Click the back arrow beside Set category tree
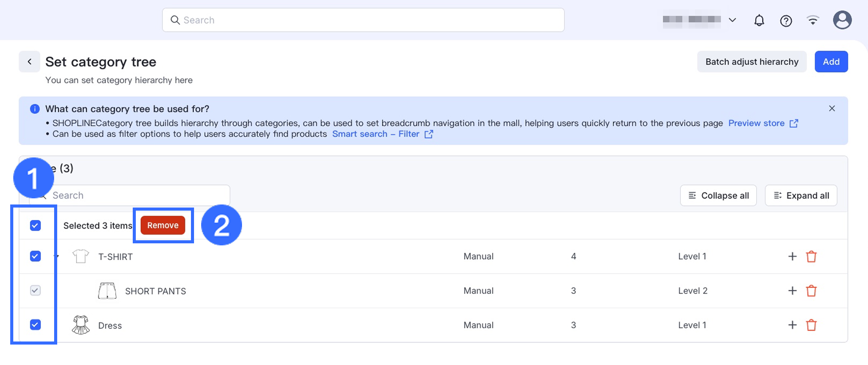This screenshot has width=868, height=365. (30, 62)
